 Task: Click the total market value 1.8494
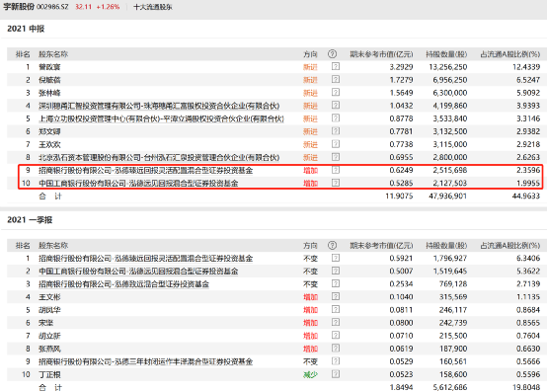pyautogui.click(x=401, y=387)
